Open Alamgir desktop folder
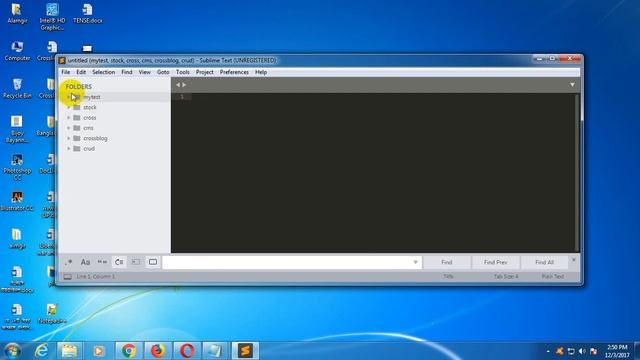 (17, 13)
